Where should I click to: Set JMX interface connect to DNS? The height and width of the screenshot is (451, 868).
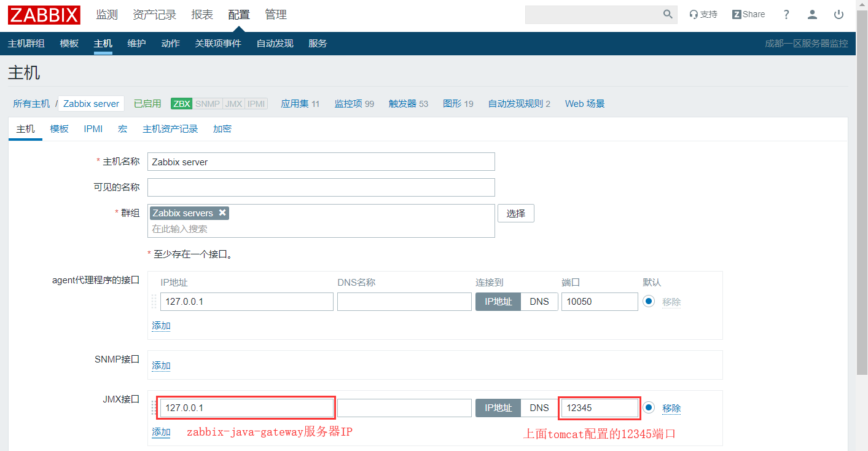539,408
